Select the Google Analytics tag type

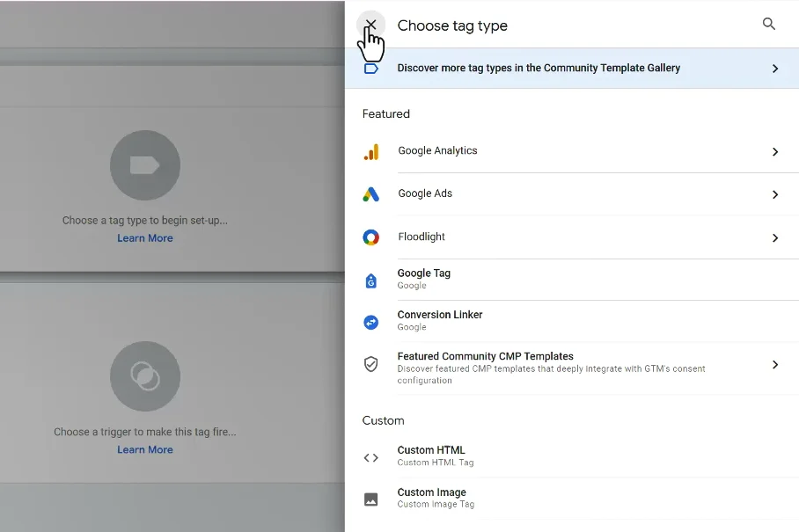click(572, 151)
